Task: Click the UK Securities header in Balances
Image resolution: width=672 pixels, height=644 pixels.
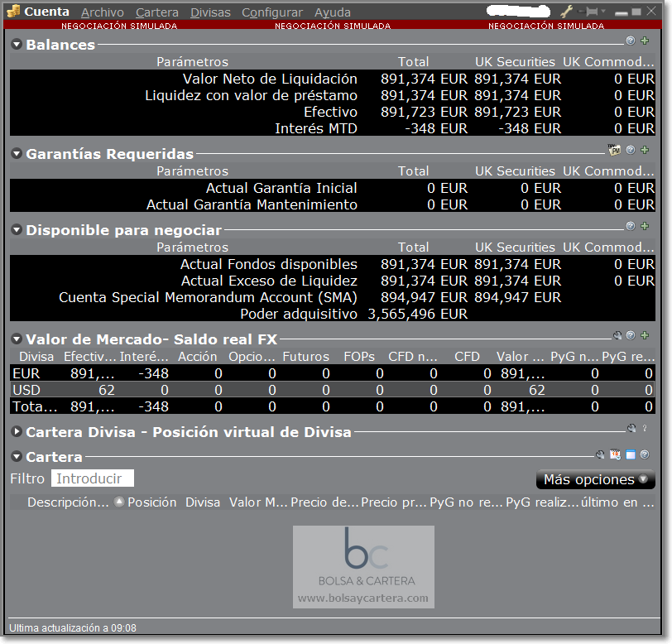Action: 515,62
